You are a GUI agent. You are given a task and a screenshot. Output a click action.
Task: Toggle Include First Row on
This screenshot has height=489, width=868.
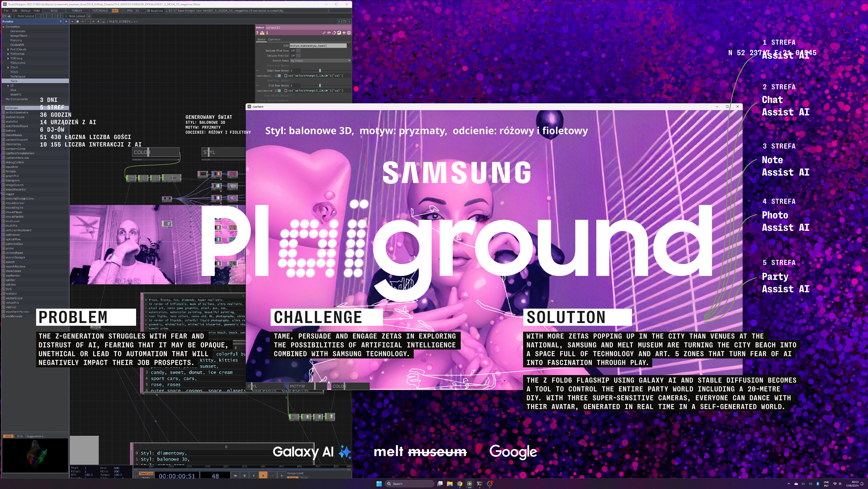point(298,51)
